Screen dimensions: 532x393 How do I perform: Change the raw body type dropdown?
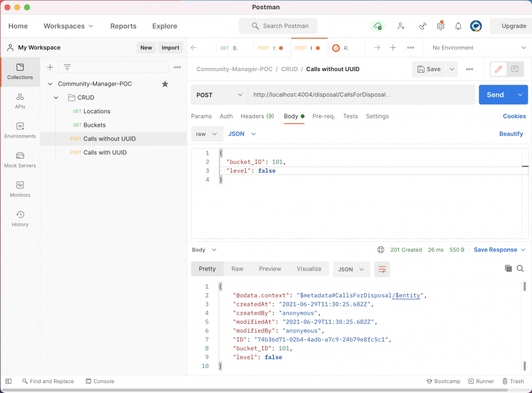207,134
